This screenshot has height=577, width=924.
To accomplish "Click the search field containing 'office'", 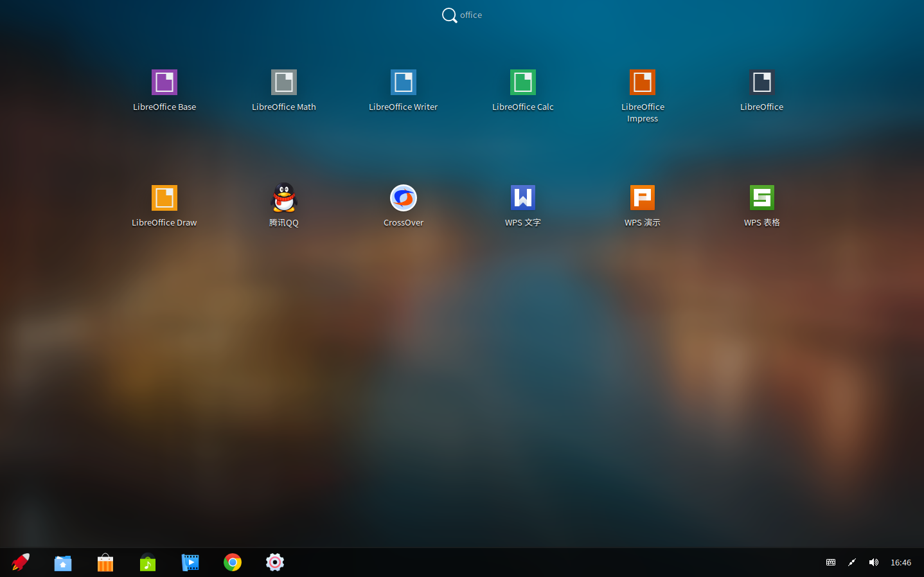I will point(470,15).
